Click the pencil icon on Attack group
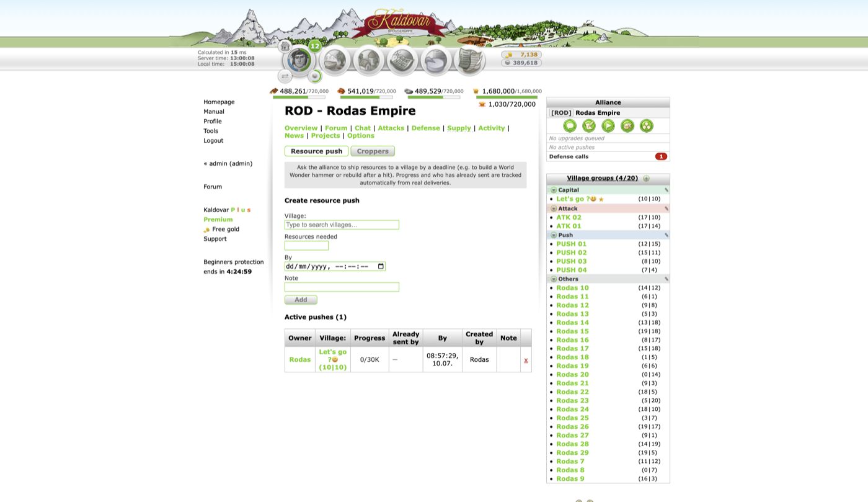Viewport: 868px width, 502px height. (666, 208)
